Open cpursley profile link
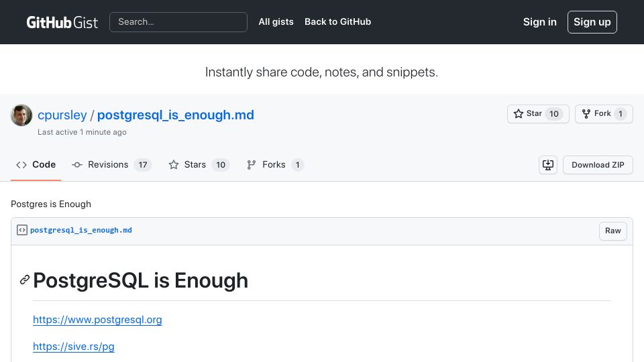 pyautogui.click(x=62, y=115)
